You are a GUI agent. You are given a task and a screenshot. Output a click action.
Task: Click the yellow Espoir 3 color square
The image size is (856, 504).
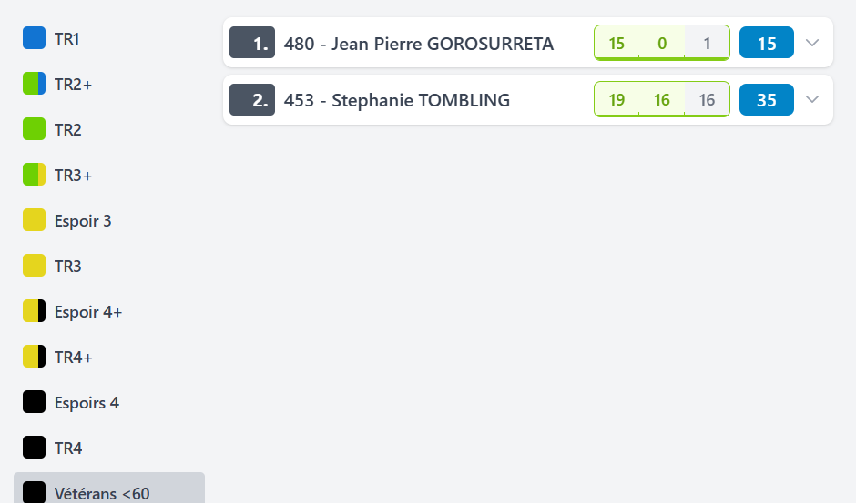click(34, 220)
